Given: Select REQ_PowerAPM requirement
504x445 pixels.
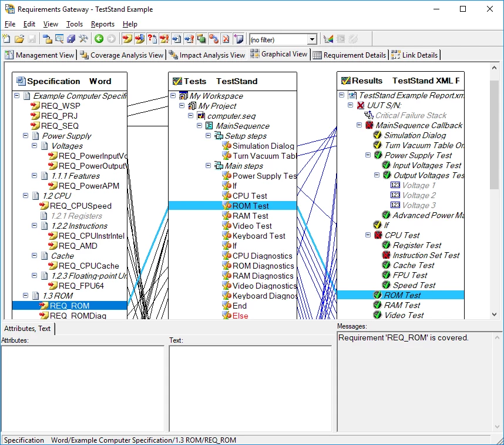Looking at the screenshot, I should tap(89, 186).
